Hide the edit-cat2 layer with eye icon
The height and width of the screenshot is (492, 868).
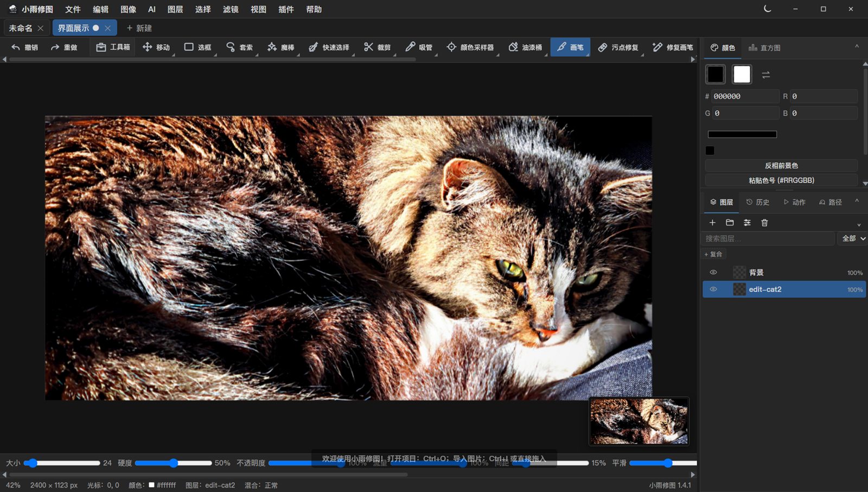[713, 289]
